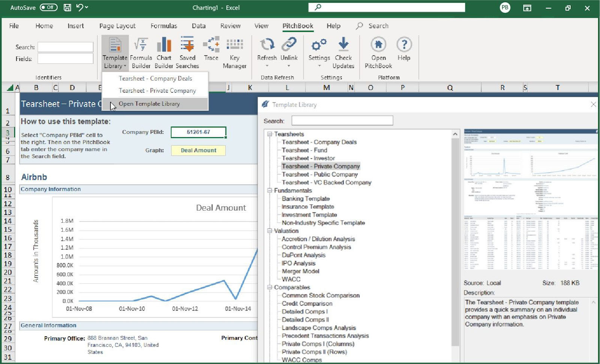The image size is (600, 364).
Task: Open the Page Layout tab
Action: coord(117,26)
